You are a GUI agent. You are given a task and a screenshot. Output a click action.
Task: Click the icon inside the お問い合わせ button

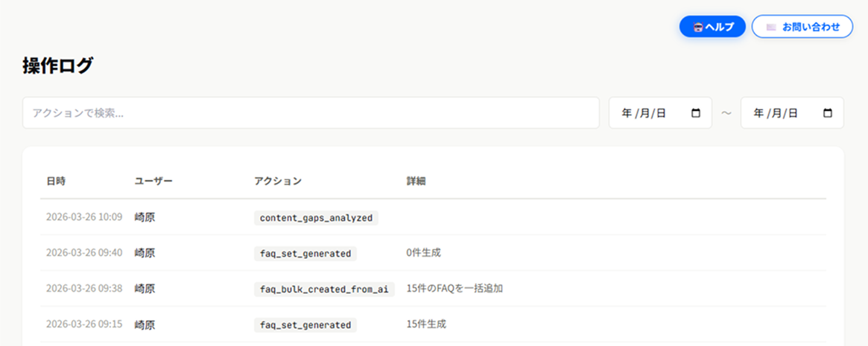(771, 27)
